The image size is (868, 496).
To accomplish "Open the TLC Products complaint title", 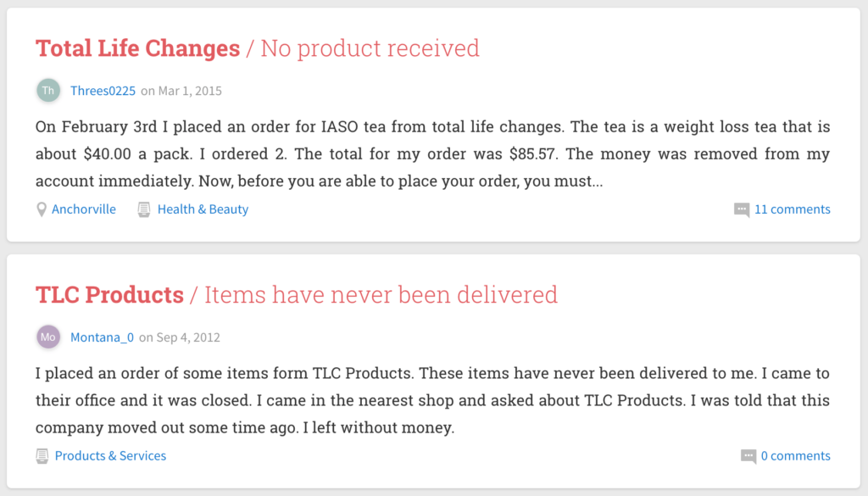I will (109, 294).
